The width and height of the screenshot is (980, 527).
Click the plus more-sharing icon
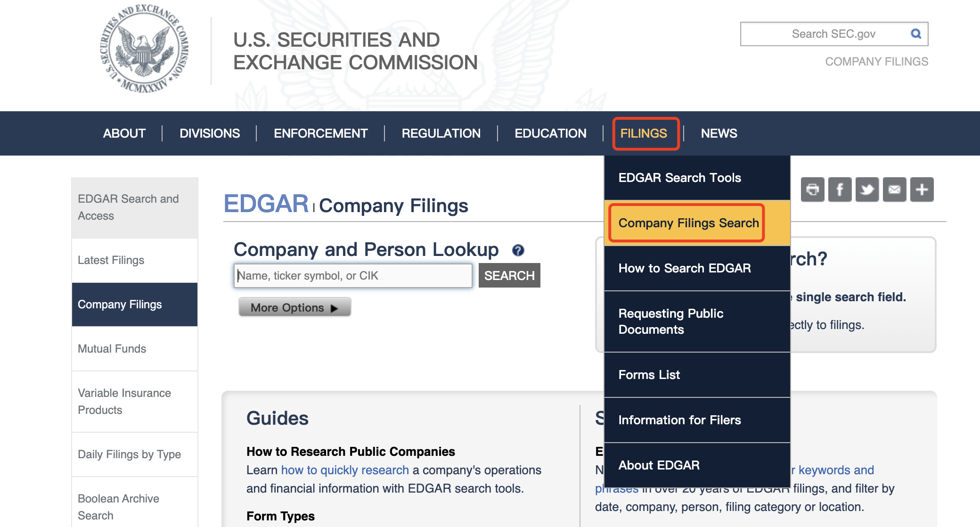click(x=922, y=189)
